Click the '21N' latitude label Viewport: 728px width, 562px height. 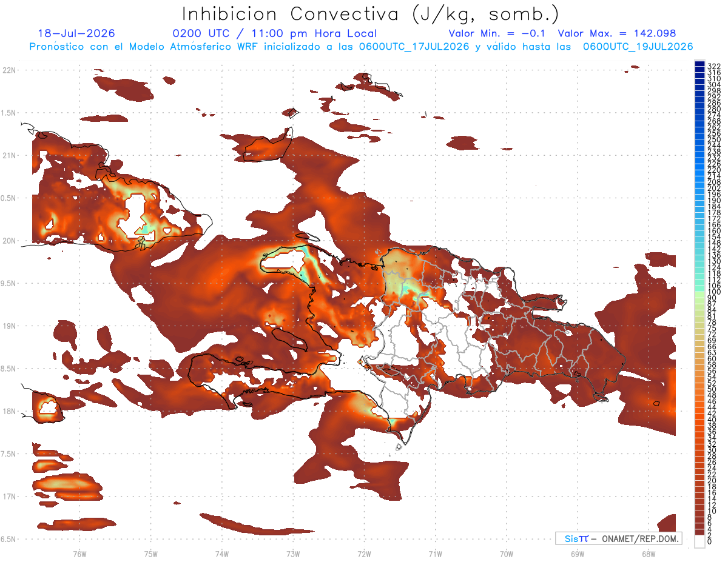click(x=8, y=155)
